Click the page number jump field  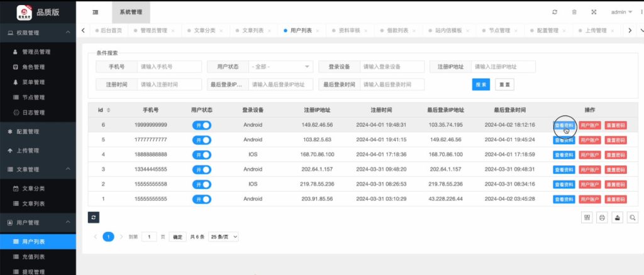(x=149, y=237)
